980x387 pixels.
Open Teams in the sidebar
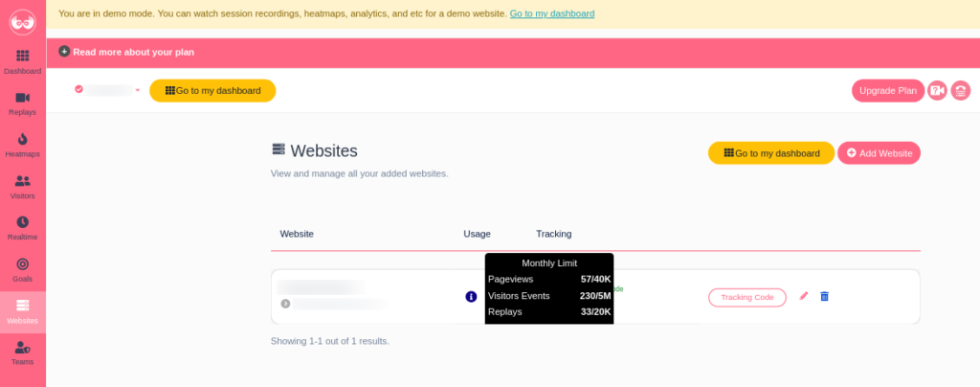(23, 353)
